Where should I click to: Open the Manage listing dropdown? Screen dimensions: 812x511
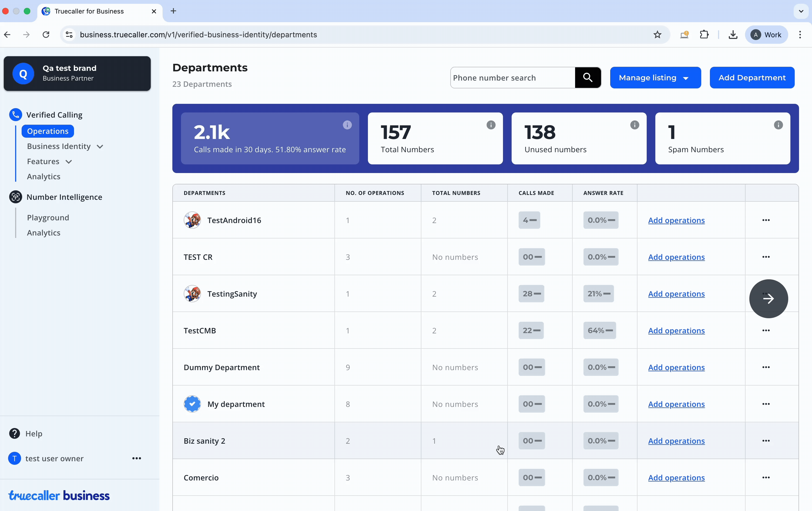point(655,78)
